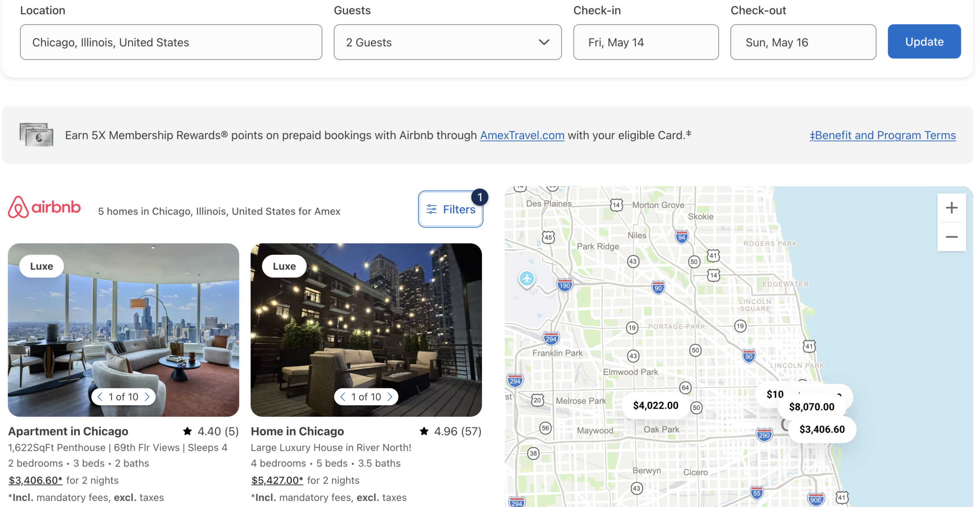Open Benefit and Program Terms link

(x=882, y=135)
